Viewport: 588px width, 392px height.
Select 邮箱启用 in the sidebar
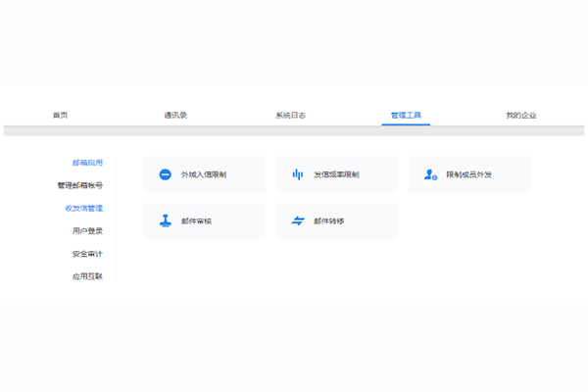(87, 162)
